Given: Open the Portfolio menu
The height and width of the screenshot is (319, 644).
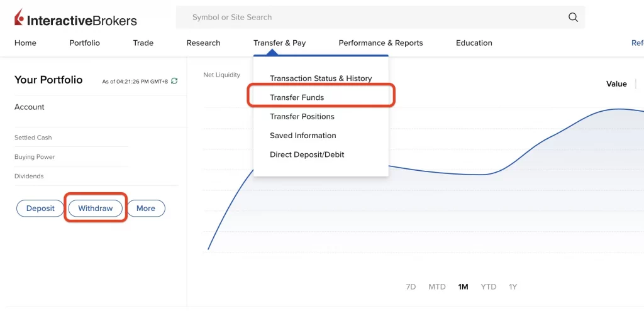Looking at the screenshot, I should pos(84,43).
